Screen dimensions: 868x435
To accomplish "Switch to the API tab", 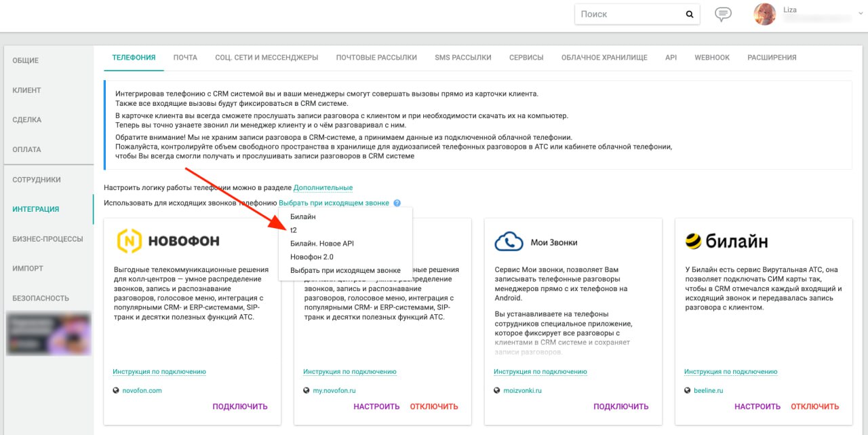I will (x=671, y=58).
